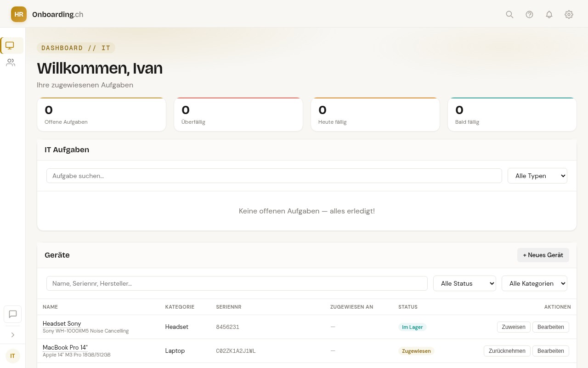Click the DASHBOARD // IT label
Screen dimensions: 588x368
point(76,48)
